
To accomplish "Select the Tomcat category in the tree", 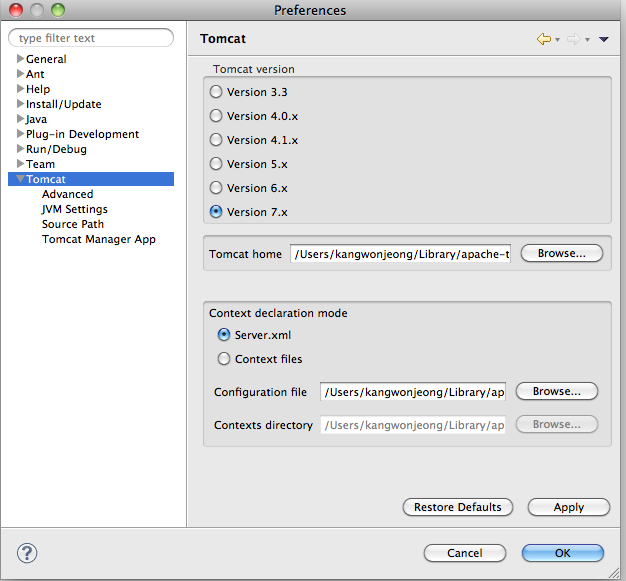I will [91, 179].
